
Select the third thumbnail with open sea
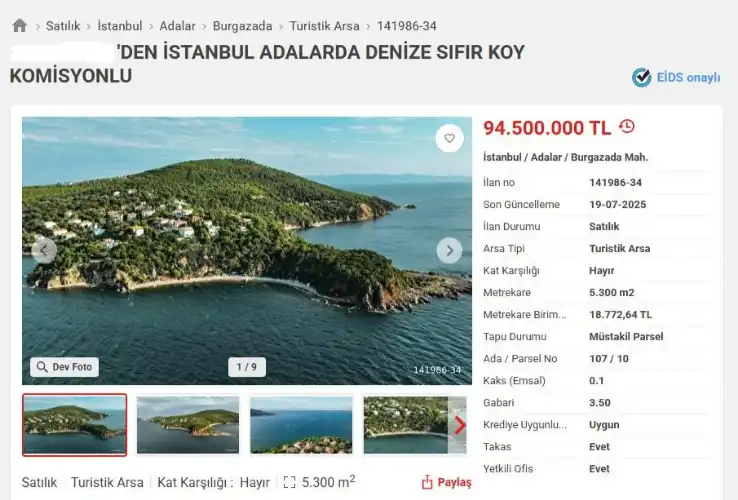point(301,425)
